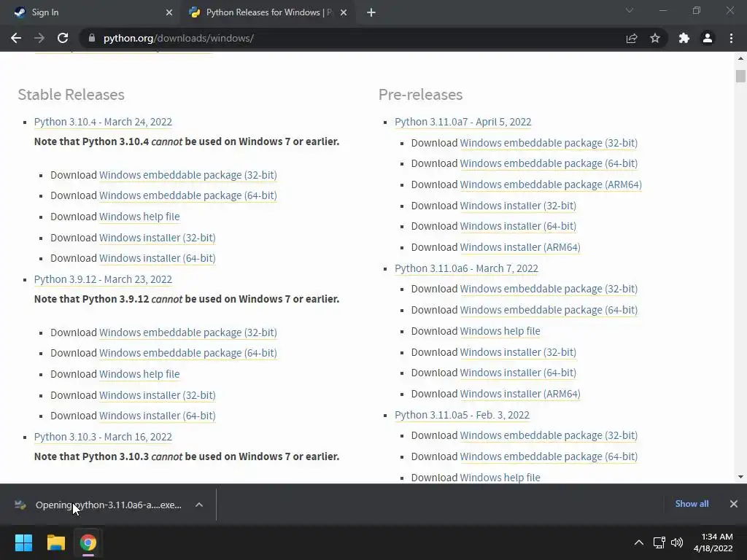
Task: Reload the Python downloads page
Action: (x=63, y=38)
